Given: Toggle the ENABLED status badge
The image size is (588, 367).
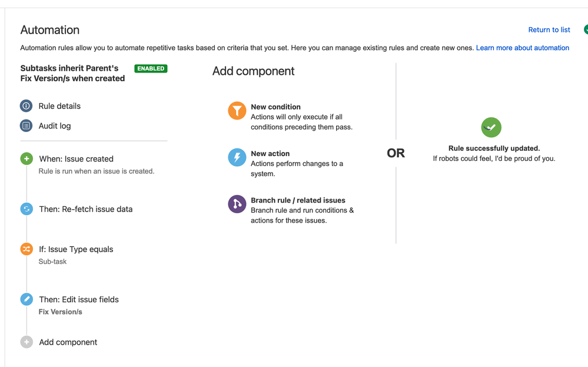Looking at the screenshot, I should [x=151, y=68].
